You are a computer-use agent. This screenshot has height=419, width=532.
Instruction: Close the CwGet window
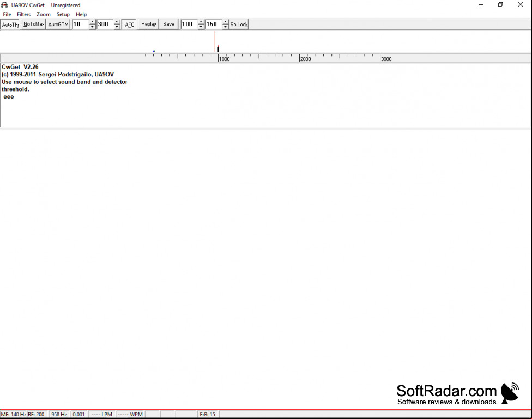coord(521,5)
